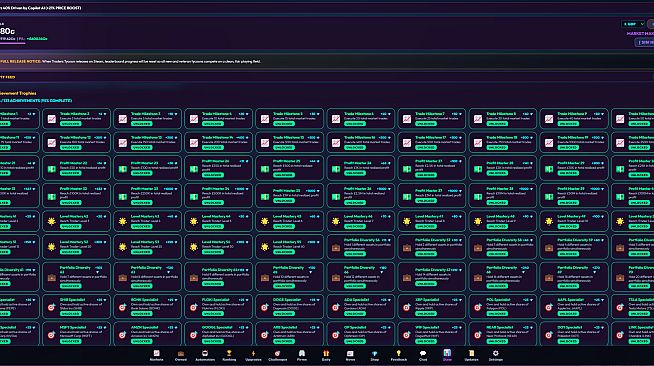Click the Portfolio Diversity 56 briefcase icon

(x=336, y=248)
